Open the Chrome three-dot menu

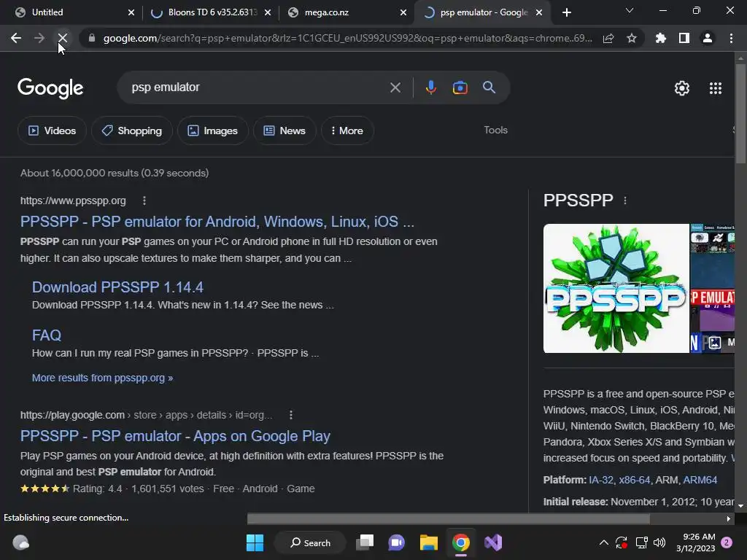click(x=731, y=38)
